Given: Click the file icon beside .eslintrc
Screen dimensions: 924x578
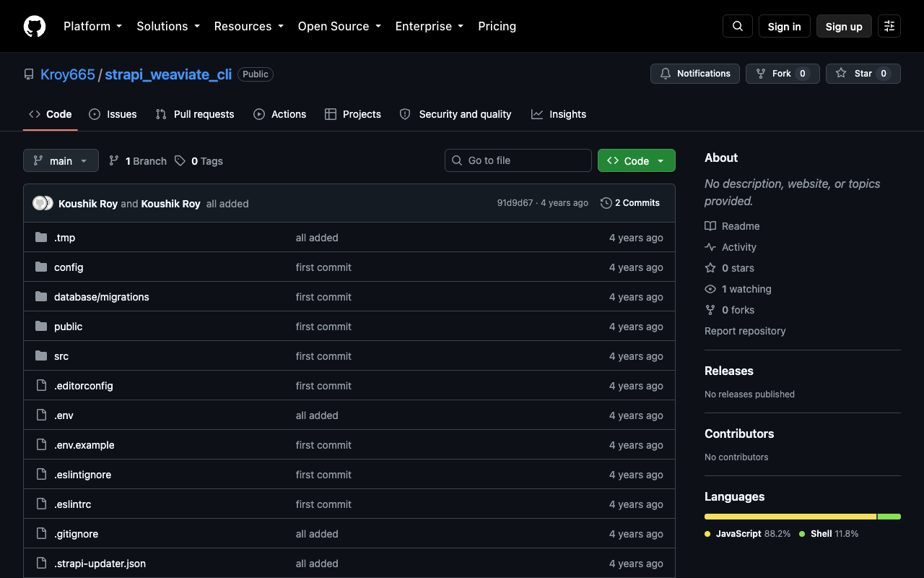Looking at the screenshot, I should tap(41, 504).
